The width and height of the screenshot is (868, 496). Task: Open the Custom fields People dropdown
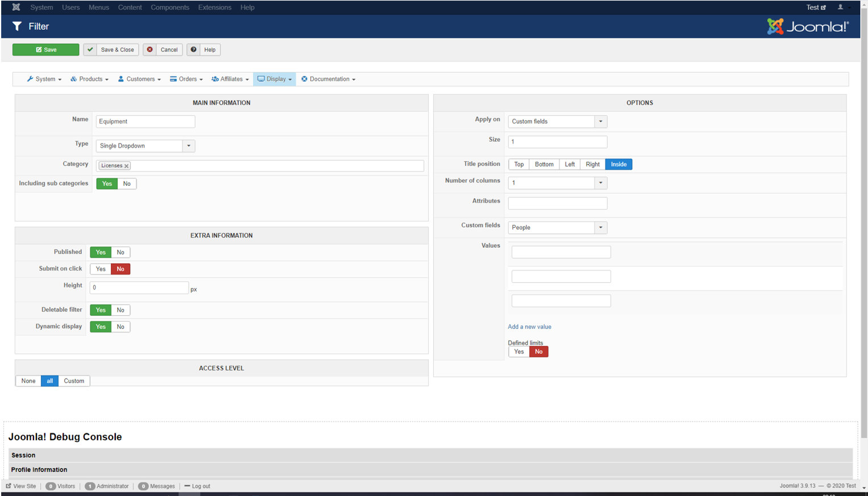[x=558, y=227]
